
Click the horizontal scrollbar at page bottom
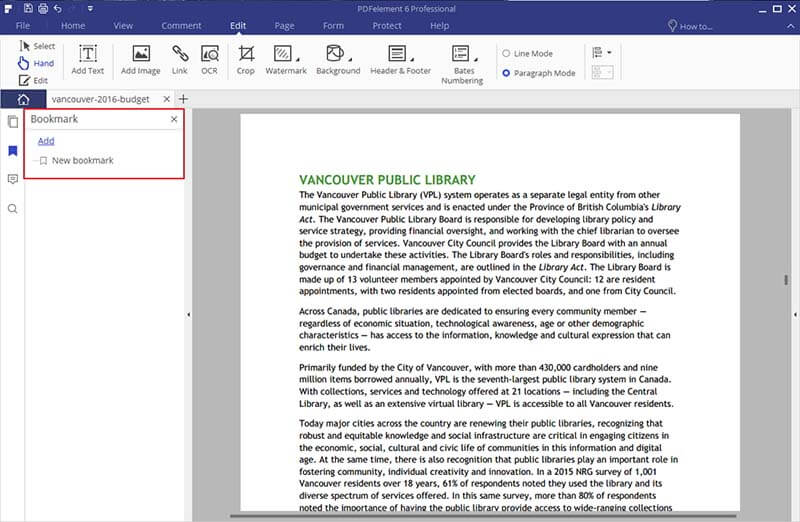(x=483, y=516)
